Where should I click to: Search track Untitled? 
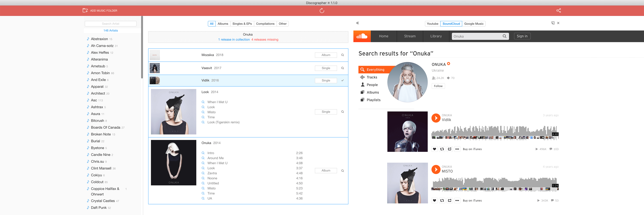pos(203,183)
